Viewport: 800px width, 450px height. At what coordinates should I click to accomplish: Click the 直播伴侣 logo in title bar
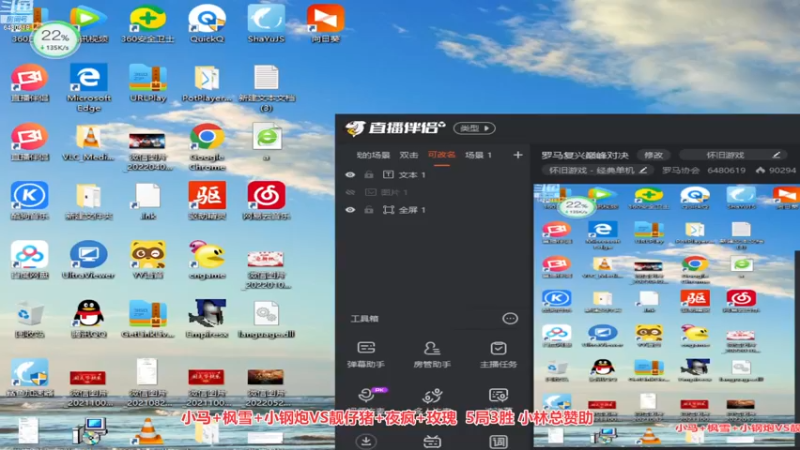[x=395, y=128]
